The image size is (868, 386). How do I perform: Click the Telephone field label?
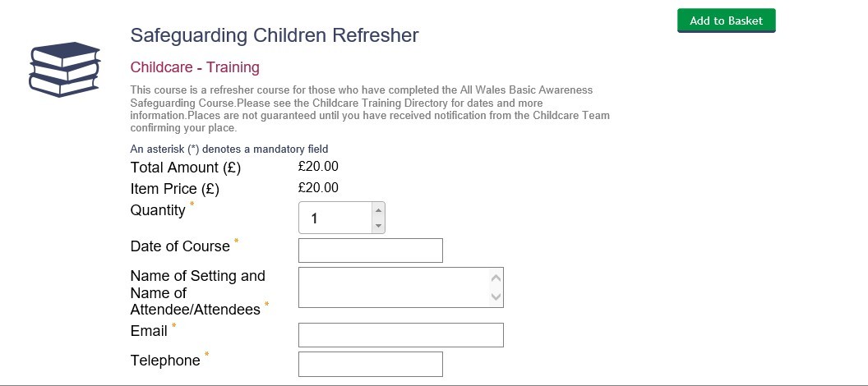click(165, 361)
